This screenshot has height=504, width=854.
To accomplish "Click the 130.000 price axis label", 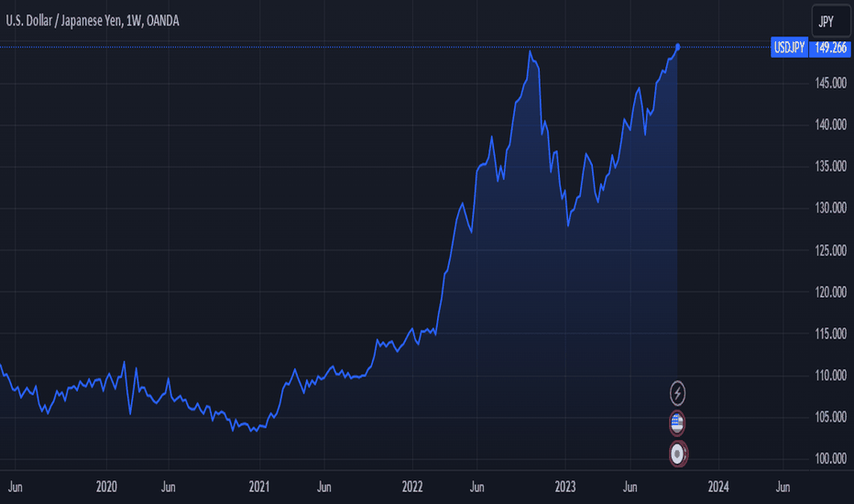I will (x=830, y=208).
